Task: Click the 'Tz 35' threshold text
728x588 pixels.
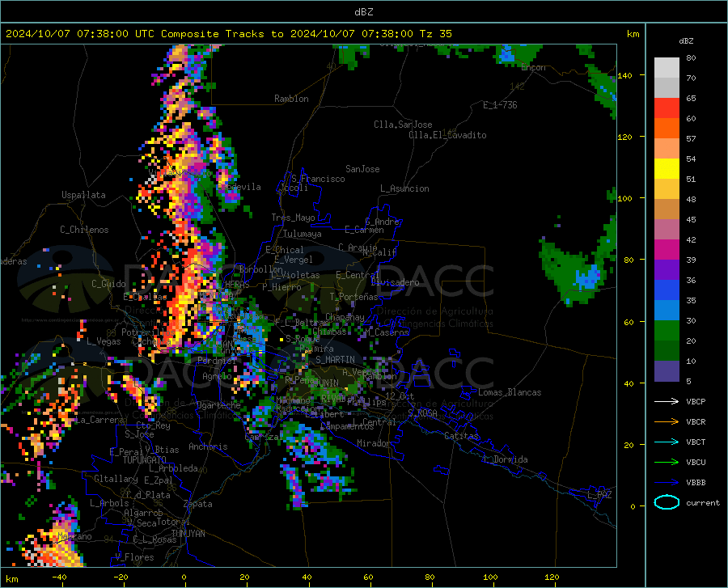Action: point(435,34)
